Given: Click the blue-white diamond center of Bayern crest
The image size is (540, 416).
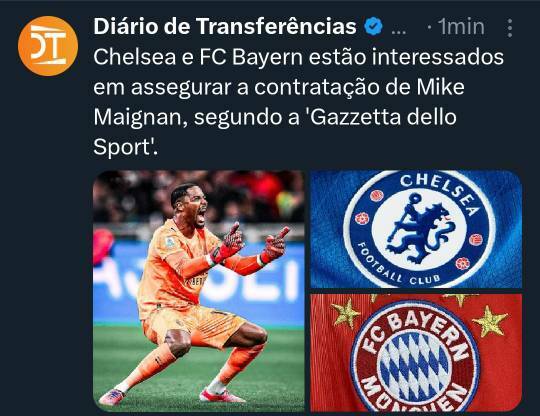Looking at the screenshot, I should click(x=414, y=367).
